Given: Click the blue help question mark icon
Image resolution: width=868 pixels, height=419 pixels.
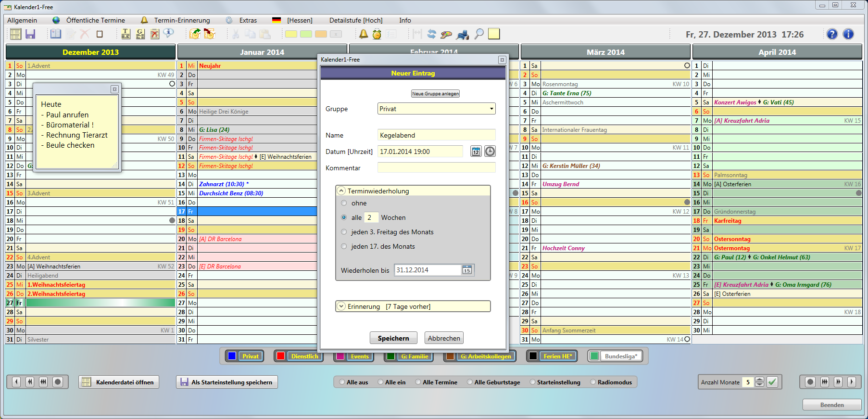Looking at the screenshot, I should coord(832,34).
